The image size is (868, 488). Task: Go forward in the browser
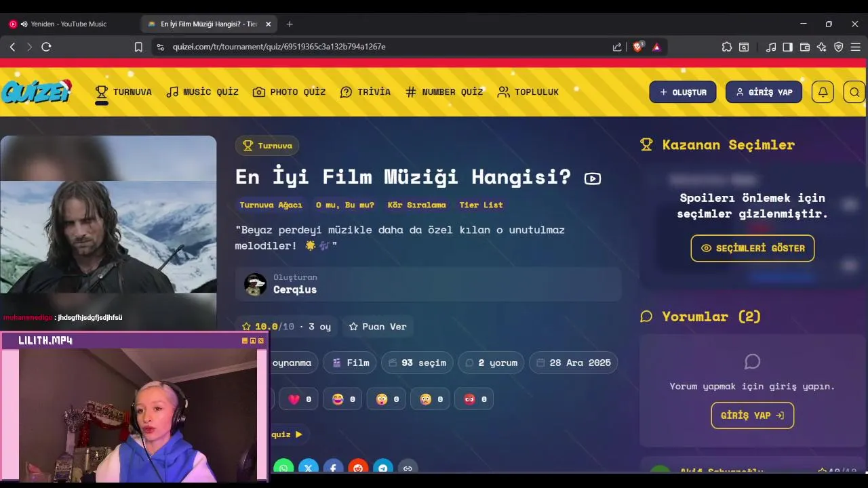tap(29, 47)
